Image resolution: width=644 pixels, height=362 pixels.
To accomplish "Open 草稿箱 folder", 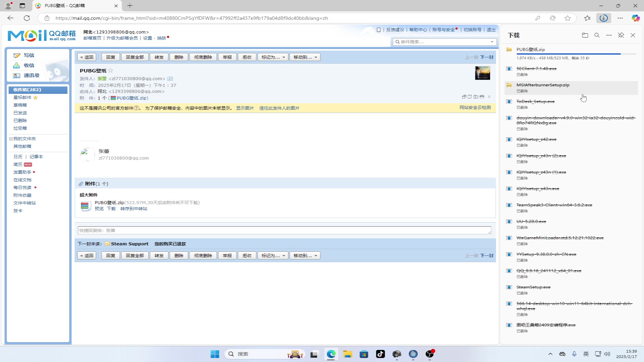I will (20, 105).
